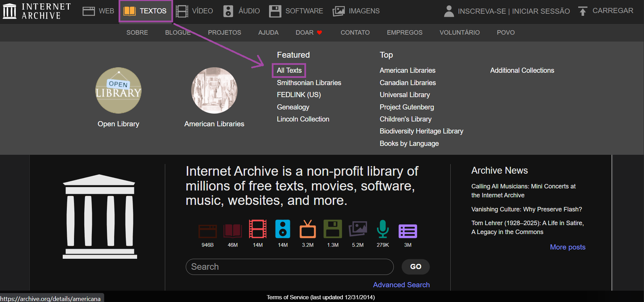Open Open Library text link
This screenshot has height=302, width=644.
tap(118, 124)
